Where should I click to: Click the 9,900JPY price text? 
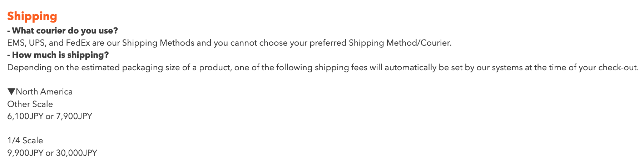[x=25, y=153]
